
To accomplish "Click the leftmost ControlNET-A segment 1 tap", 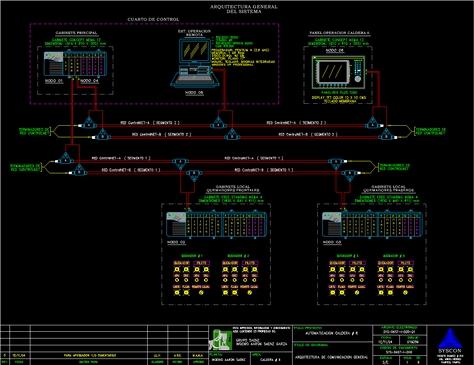I will (66, 159).
